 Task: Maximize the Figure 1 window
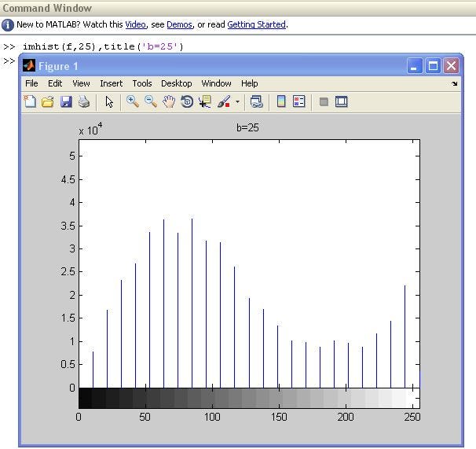click(433, 66)
